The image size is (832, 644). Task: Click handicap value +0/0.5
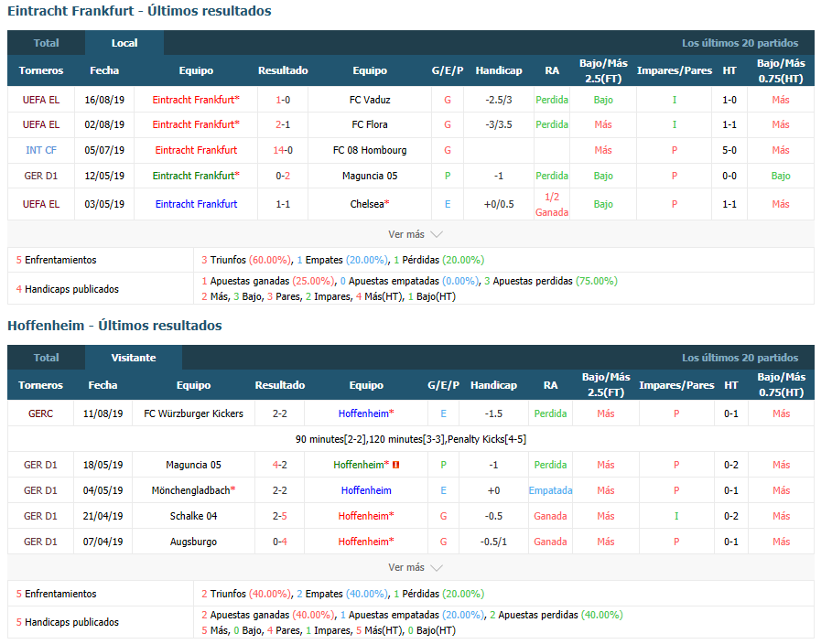[499, 204]
